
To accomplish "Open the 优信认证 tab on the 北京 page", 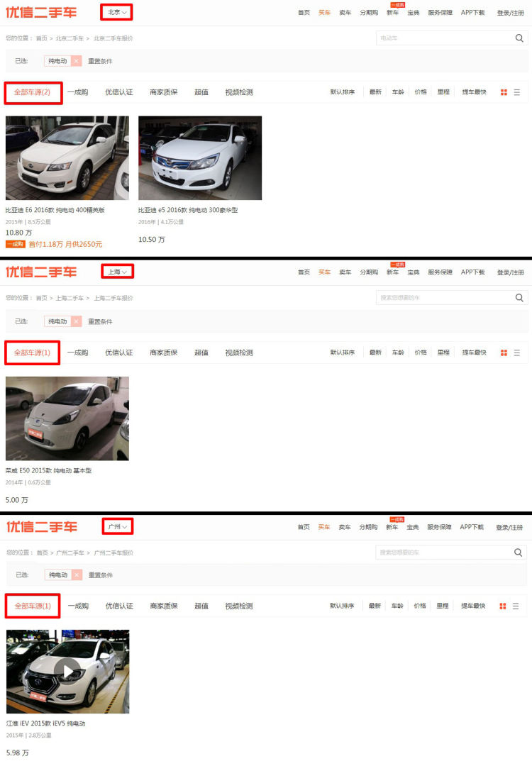I will click(118, 92).
